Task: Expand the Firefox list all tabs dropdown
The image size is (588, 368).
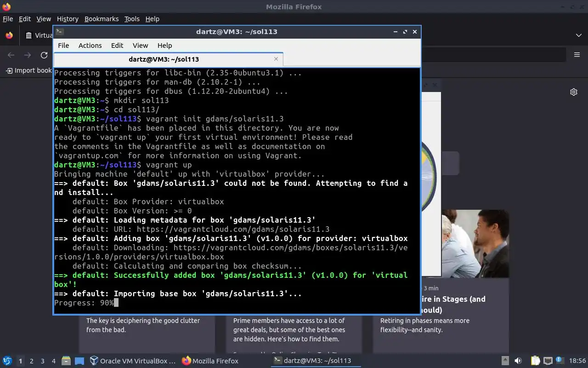Action: [578, 35]
